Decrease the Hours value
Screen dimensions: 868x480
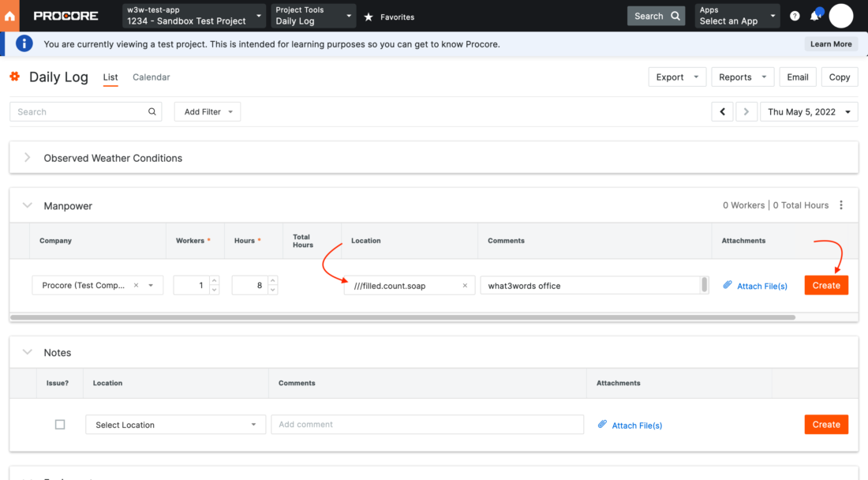(x=273, y=290)
